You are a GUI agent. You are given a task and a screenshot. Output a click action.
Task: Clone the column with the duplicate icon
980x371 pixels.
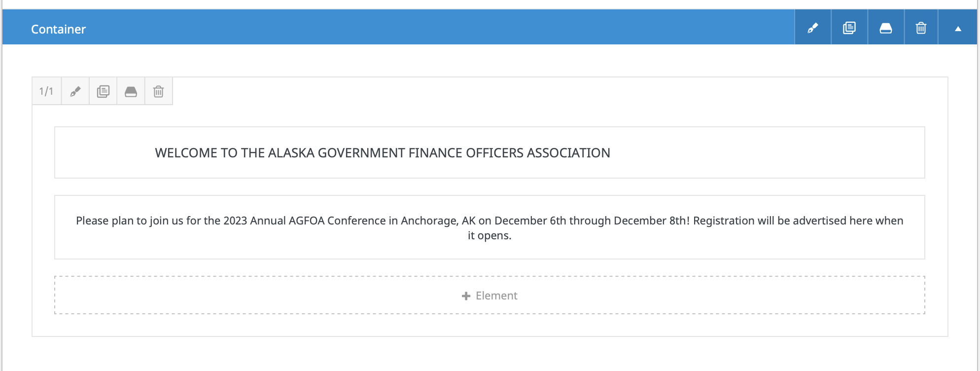pyautogui.click(x=103, y=91)
